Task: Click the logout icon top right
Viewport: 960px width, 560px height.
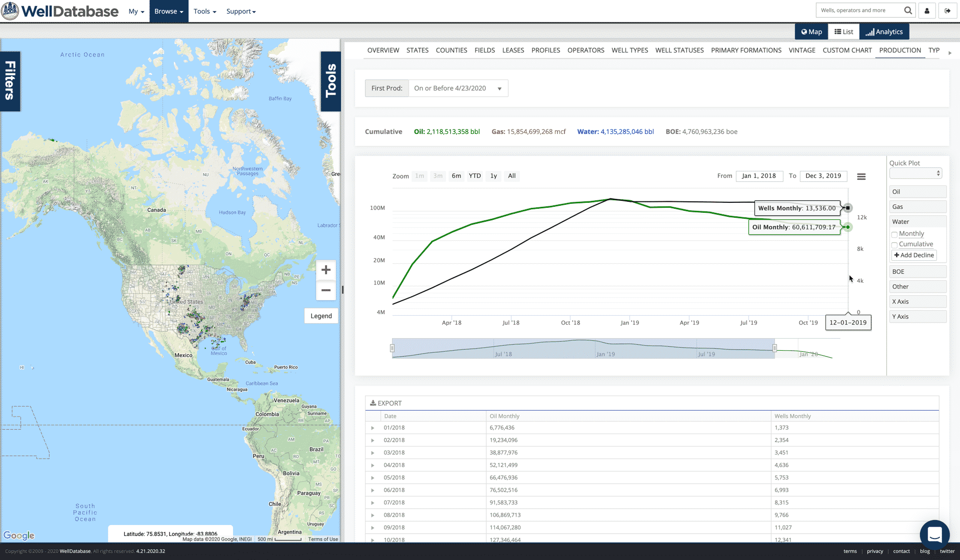Action: [x=947, y=10]
